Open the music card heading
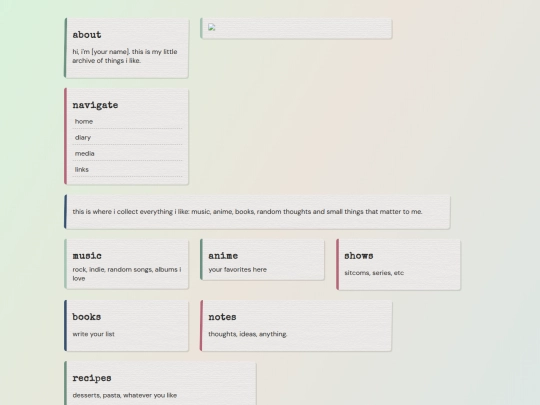This screenshot has height=405, width=540. tap(87, 256)
